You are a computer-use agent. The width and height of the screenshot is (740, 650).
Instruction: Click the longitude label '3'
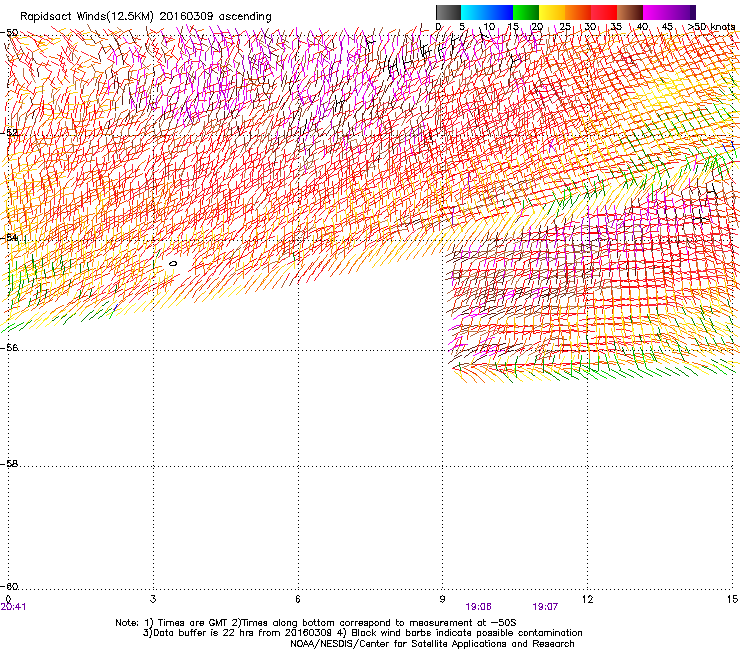point(153,599)
